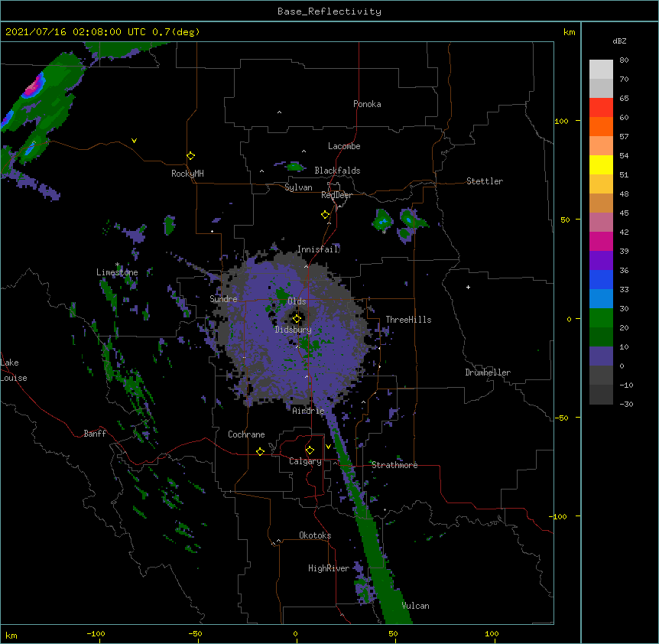Pick the blue 33-36 dBZ legend swatch
The height and width of the screenshot is (644, 659).
pos(601,279)
